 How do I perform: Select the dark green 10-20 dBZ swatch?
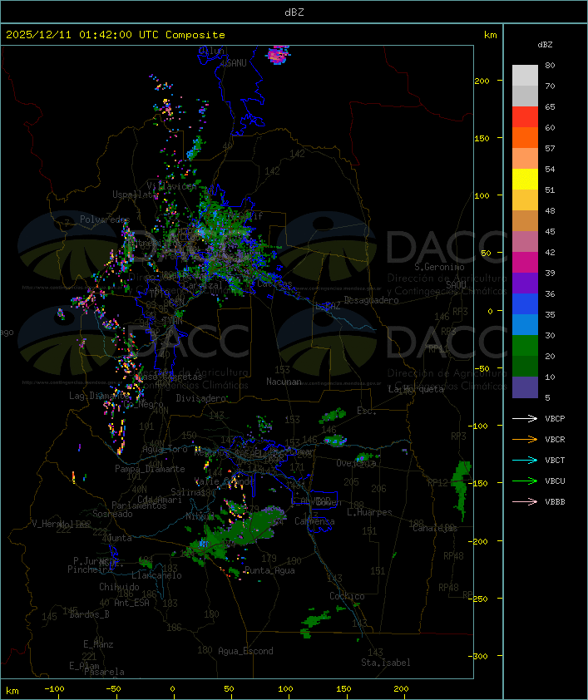pos(525,366)
